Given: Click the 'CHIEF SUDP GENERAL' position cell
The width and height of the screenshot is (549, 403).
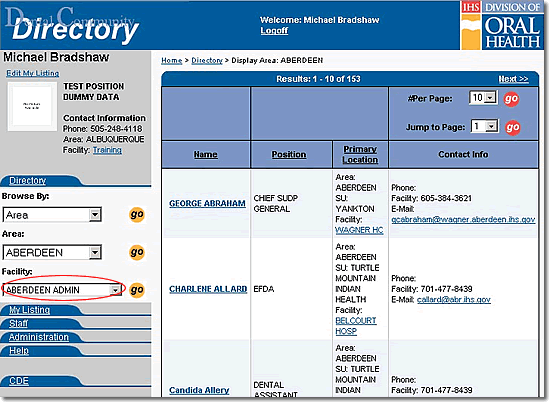Looking at the screenshot, I should pyautogui.click(x=276, y=203).
